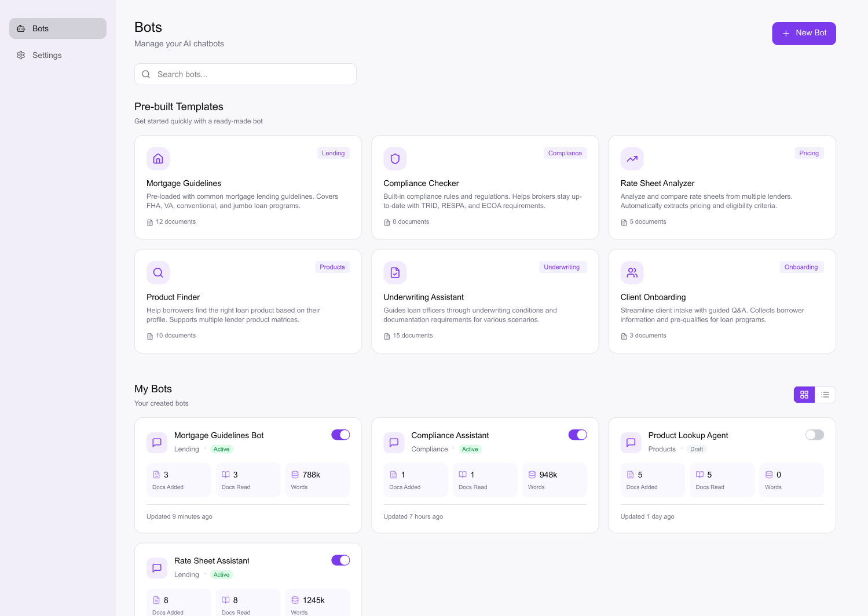Open the Product Finder template title
The image size is (868, 616).
173,297
